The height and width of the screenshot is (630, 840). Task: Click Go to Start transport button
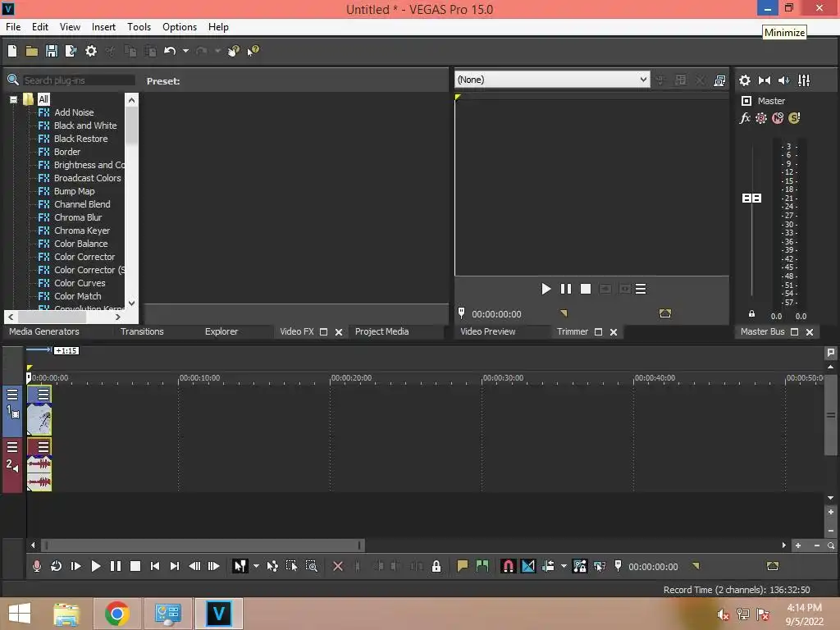155,566
